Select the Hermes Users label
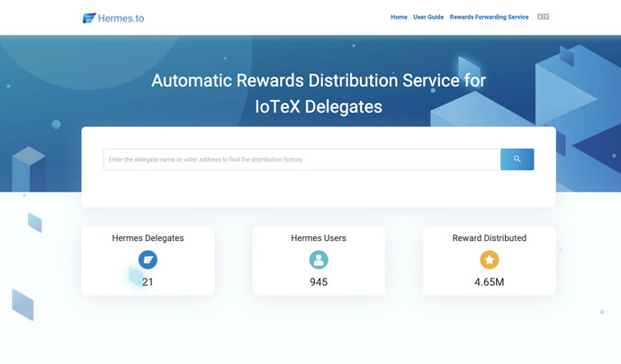This screenshot has width=621, height=364. 319,238
